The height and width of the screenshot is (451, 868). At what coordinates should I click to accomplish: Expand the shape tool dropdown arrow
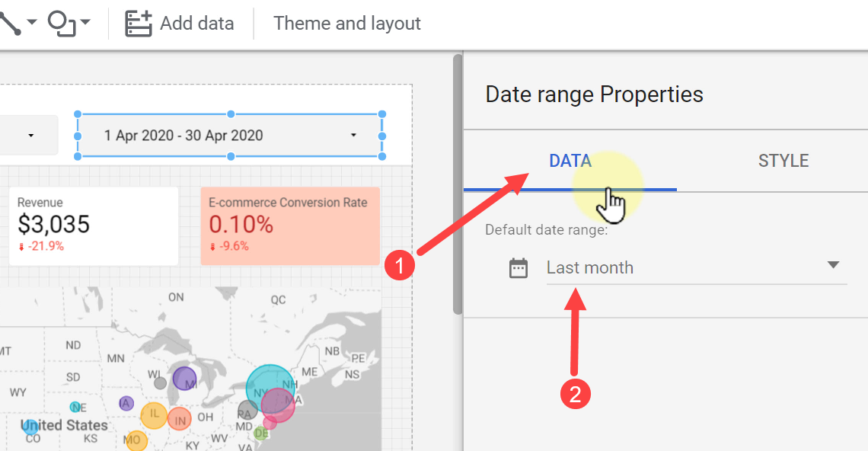point(85,22)
